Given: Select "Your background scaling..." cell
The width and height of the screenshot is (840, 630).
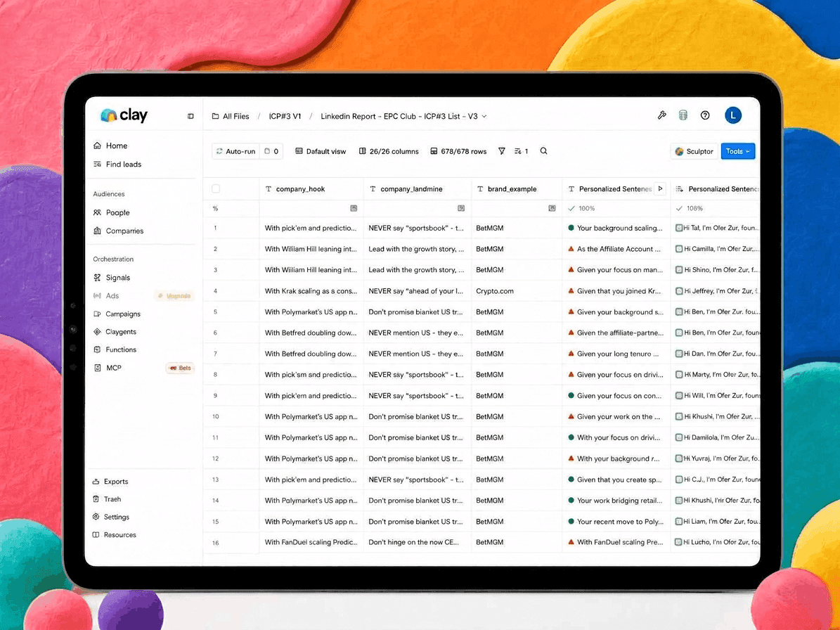Looking at the screenshot, I should pyautogui.click(x=616, y=228).
